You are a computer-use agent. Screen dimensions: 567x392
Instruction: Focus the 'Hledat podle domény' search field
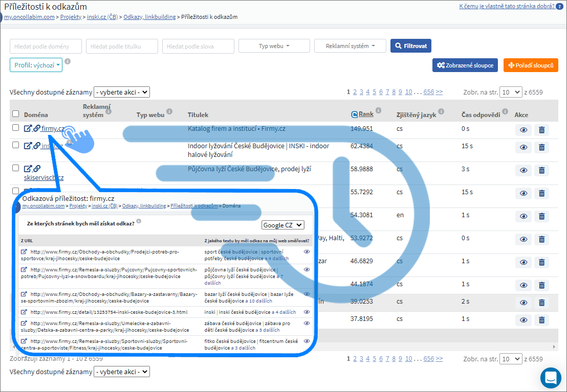(x=46, y=46)
